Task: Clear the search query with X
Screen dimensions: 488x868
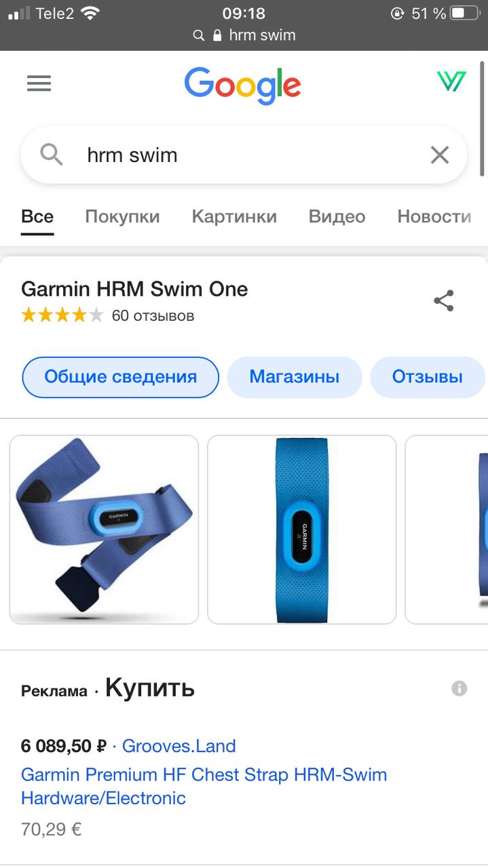Action: [440, 155]
